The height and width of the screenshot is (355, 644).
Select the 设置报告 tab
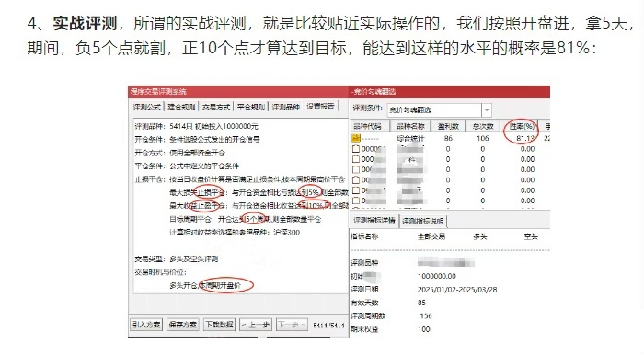321,107
